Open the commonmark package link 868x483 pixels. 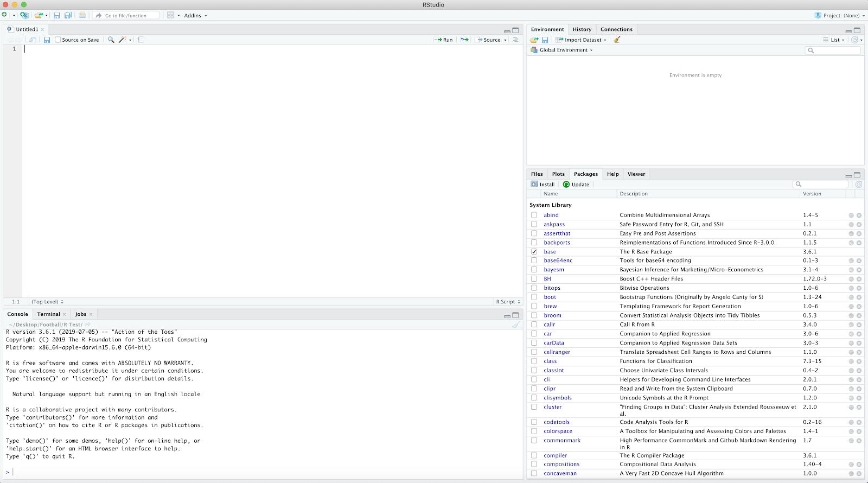pos(562,441)
